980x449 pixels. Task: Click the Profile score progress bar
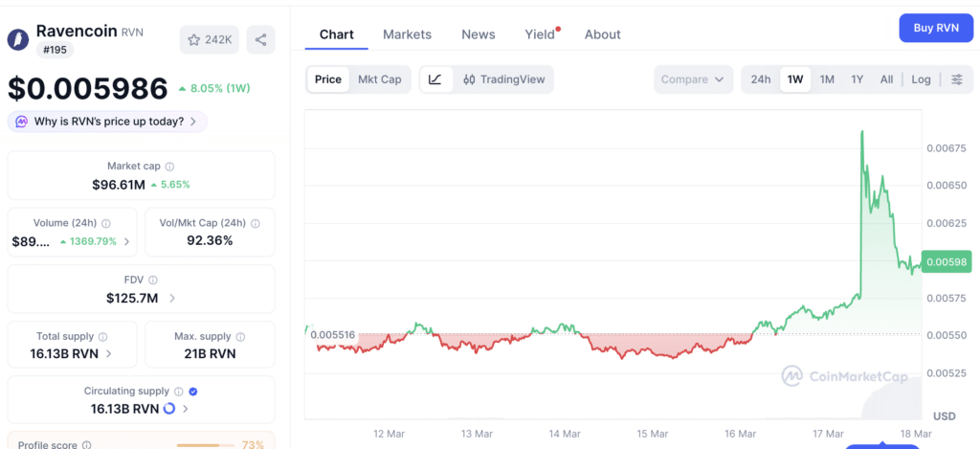206,445
